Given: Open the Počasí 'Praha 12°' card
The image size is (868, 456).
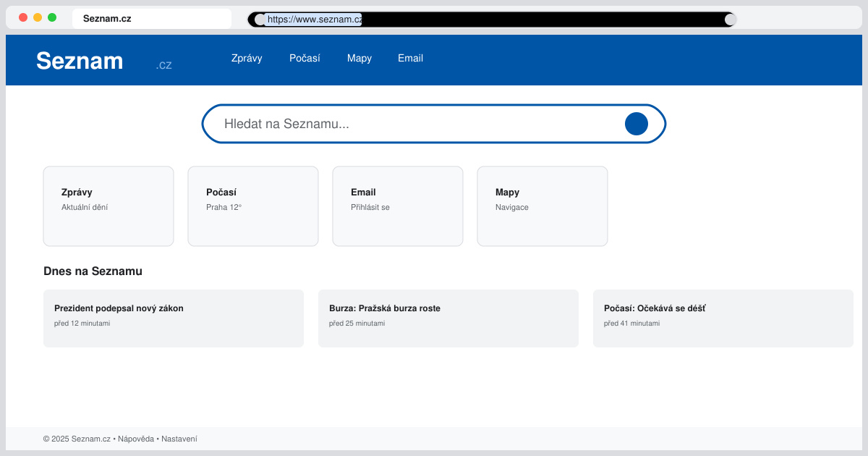Looking at the screenshot, I should pyautogui.click(x=253, y=206).
